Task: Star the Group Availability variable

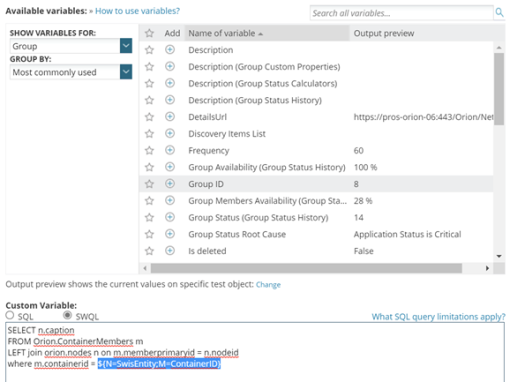Action: 149,167
